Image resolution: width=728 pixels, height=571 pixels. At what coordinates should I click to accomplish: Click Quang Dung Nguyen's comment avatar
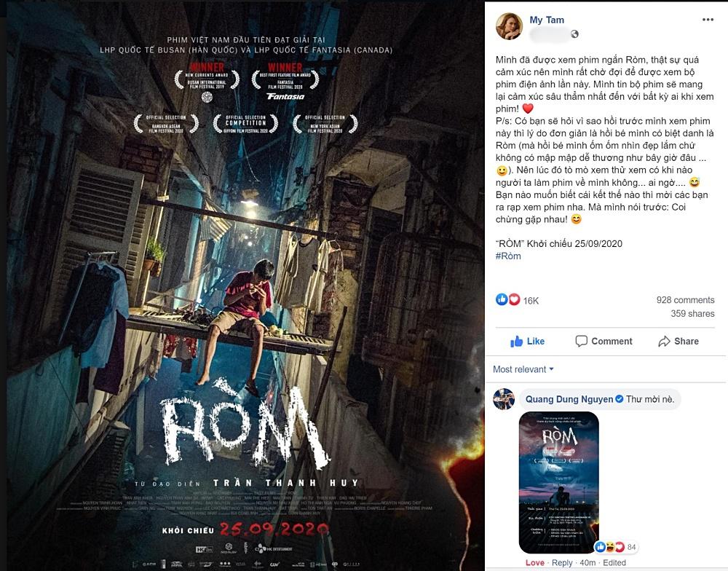(x=504, y=399)
